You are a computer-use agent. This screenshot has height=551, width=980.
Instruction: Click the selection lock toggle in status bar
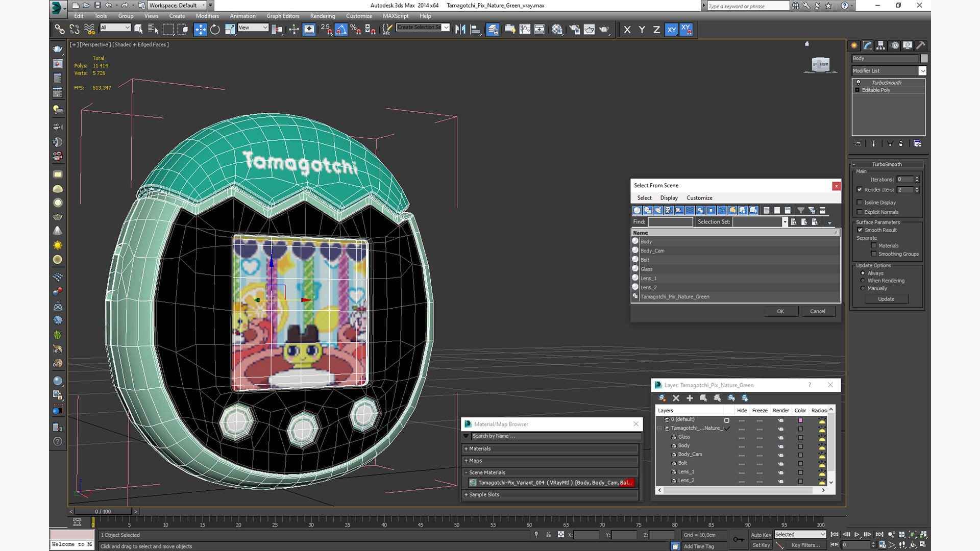coord(548,535)
